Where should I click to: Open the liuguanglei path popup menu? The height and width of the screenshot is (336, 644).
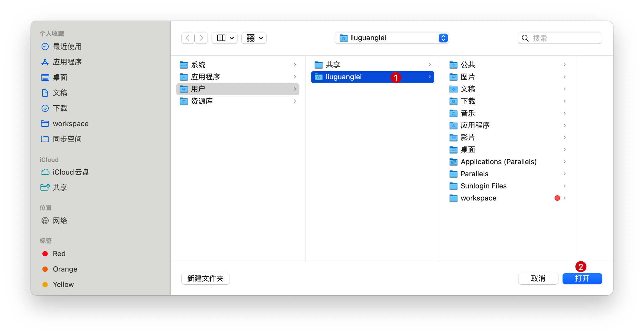tap(391, 38)
